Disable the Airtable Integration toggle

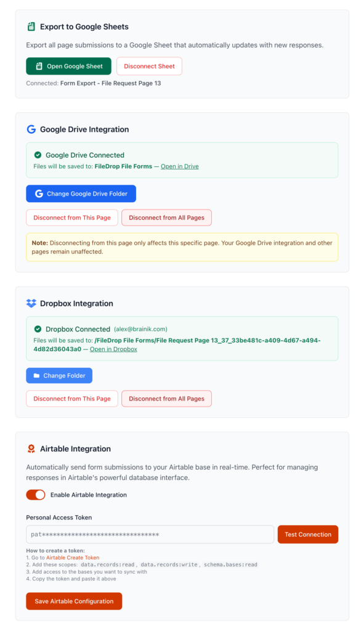[x=35, y=495]
